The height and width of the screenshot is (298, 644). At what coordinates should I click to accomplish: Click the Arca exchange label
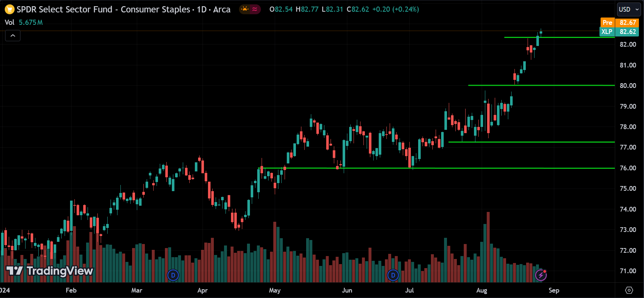coord(222,9)
